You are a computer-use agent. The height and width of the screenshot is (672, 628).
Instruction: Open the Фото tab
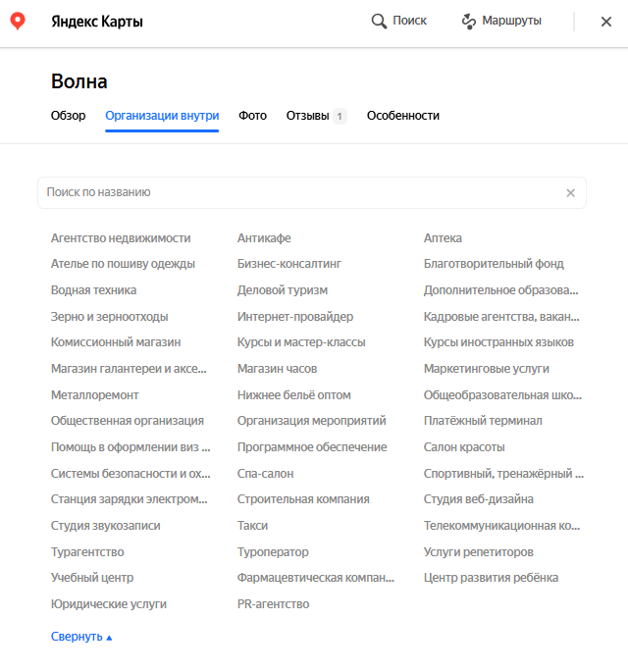click(x=252, y=116)
